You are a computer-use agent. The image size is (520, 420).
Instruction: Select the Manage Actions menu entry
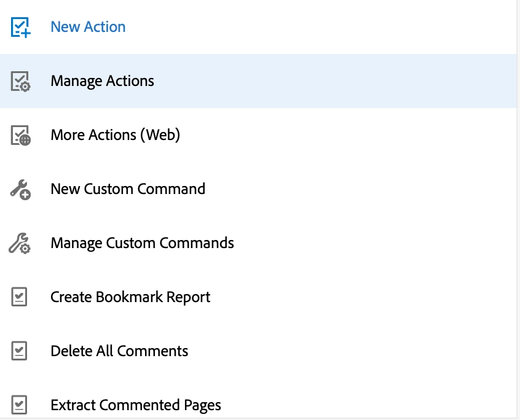tap(102, 81)
